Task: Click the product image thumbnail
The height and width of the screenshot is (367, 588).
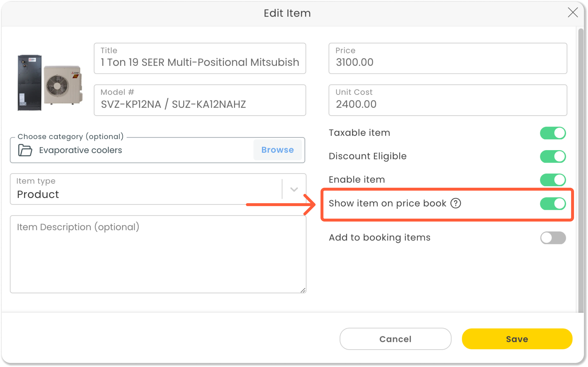Action: pos(50,83)
